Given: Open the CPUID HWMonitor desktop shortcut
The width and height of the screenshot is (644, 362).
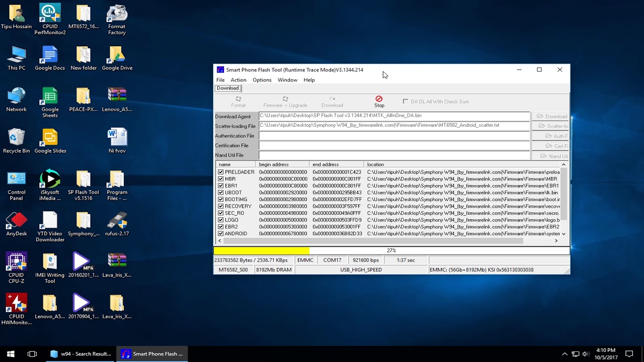Looking at the screenshot, I should (x=17, y=310).
